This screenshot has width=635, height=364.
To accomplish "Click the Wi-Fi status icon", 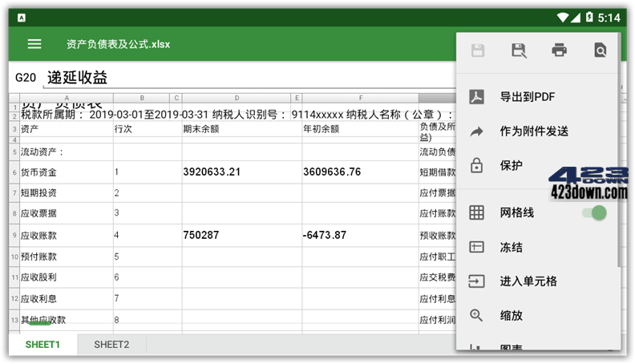I will 562,18.
